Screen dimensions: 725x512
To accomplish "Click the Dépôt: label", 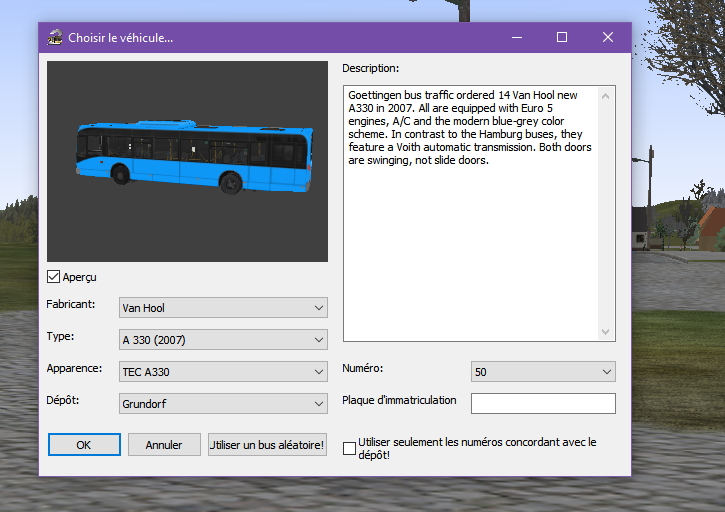I will 63,400.
